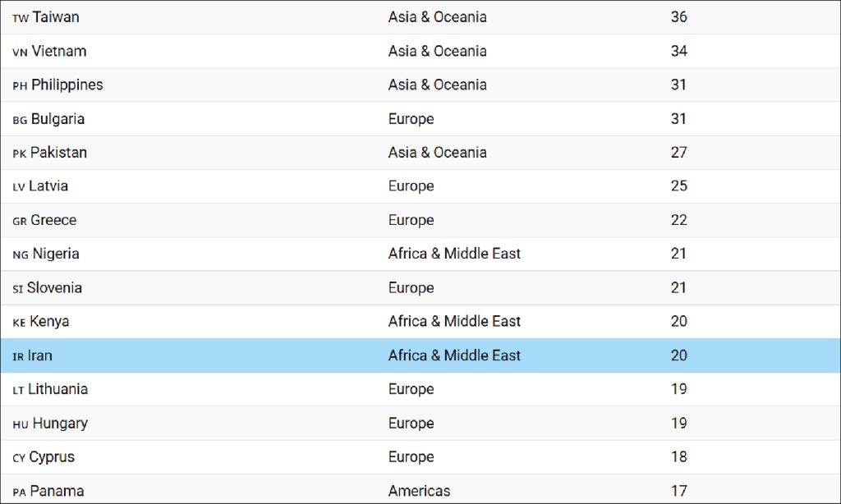Click the BG code beside Bulgaria
This screenshot has width=841, height=504.
(x=20, y=120)
